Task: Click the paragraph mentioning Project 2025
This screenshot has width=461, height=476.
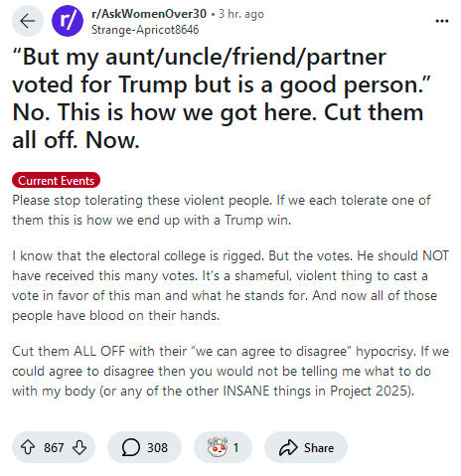Action: (230, 371)
